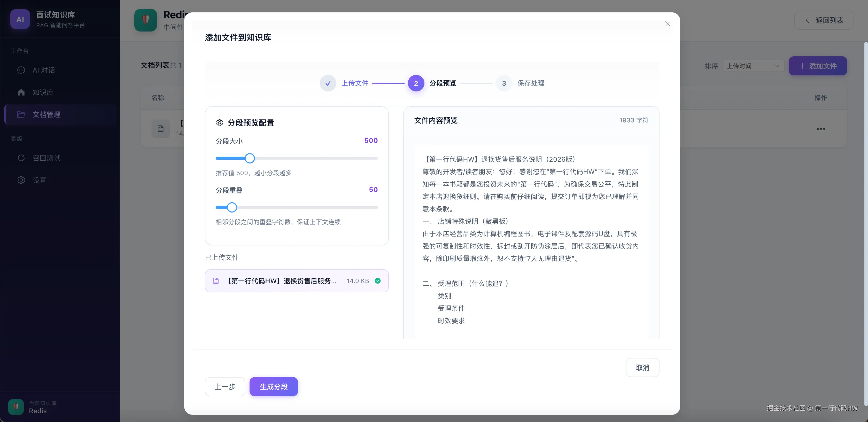The image size is (868, 422).
Task: Click the 上传文件 step label
Action: click(x=355, y=83)
